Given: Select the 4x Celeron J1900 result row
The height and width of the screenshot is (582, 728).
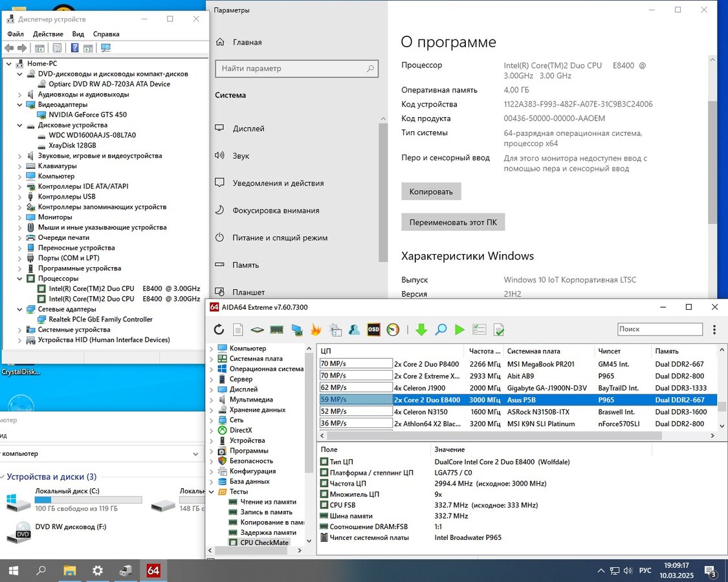Looking at the screenshot, I should (x=518, y=388).
